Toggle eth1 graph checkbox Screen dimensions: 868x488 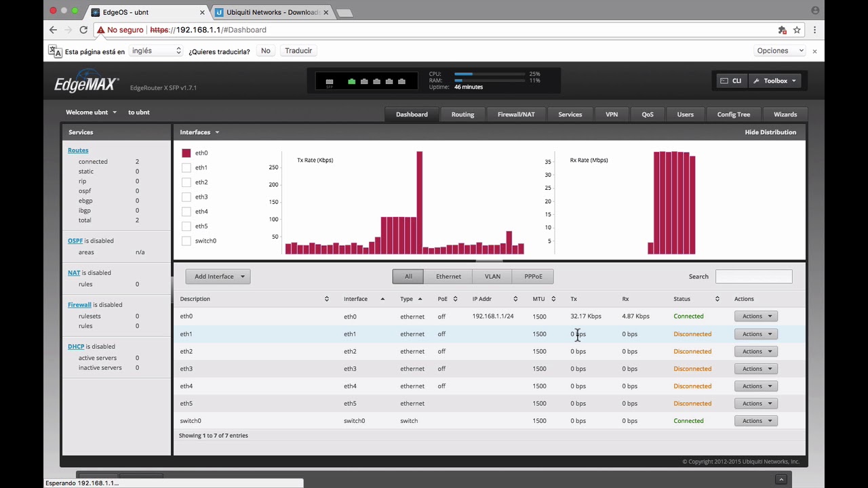coord(186,167)
